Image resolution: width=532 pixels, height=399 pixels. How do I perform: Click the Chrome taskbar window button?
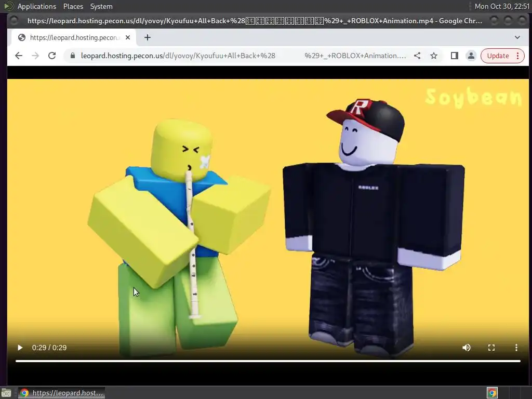[61, 393]
